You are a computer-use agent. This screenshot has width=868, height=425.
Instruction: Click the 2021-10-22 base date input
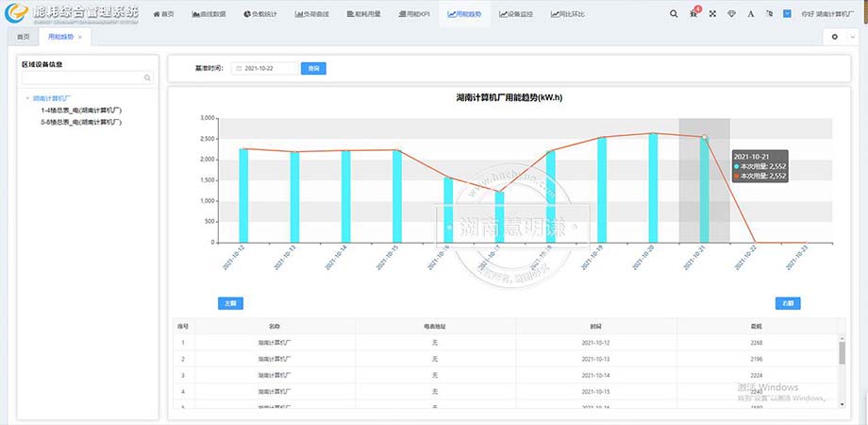(x=268, y=69)
